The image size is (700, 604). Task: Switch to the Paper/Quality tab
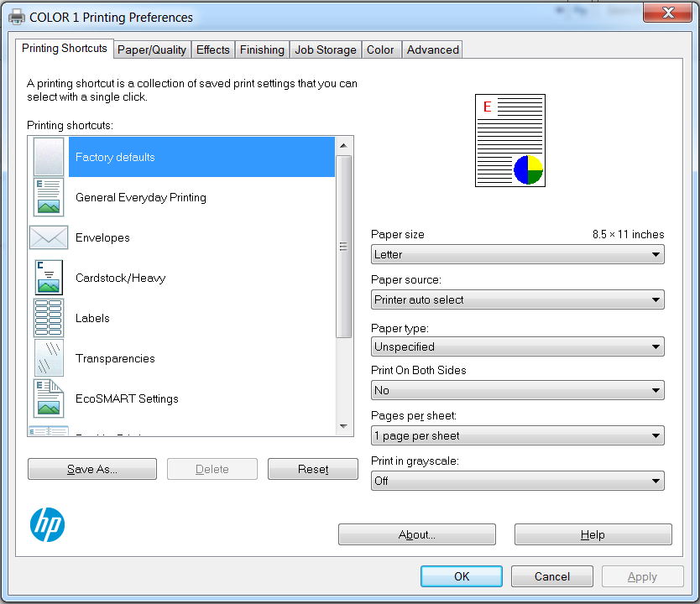pos(152,50)
